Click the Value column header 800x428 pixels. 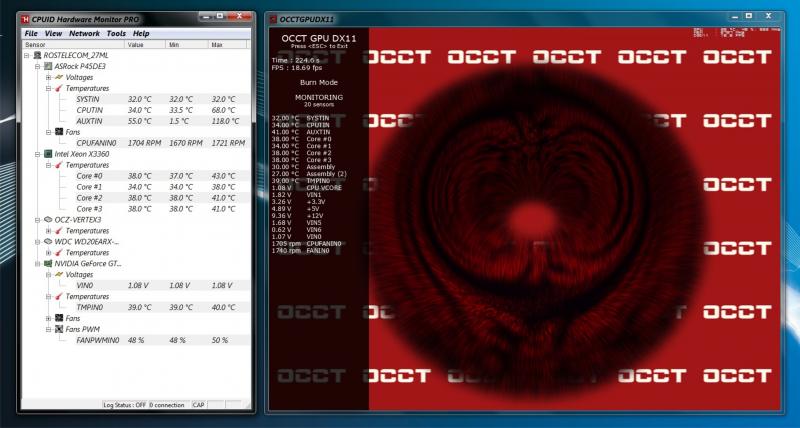coord(145,45)
